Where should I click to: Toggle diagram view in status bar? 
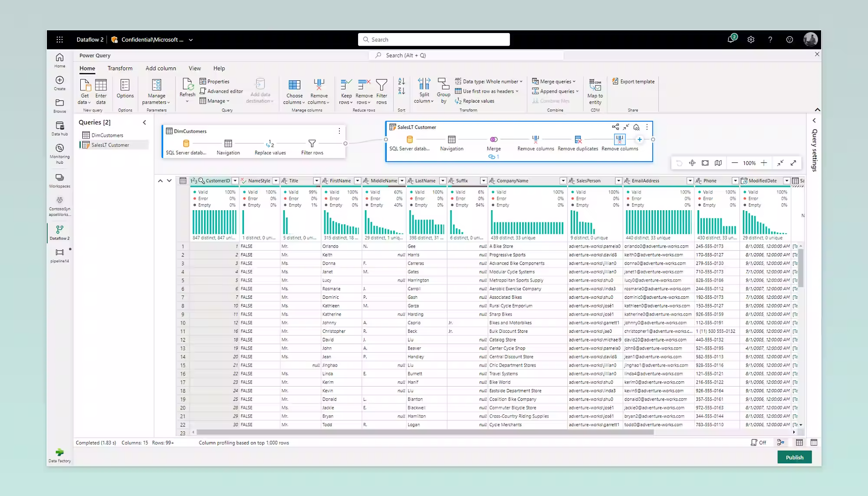coord(780,443)
